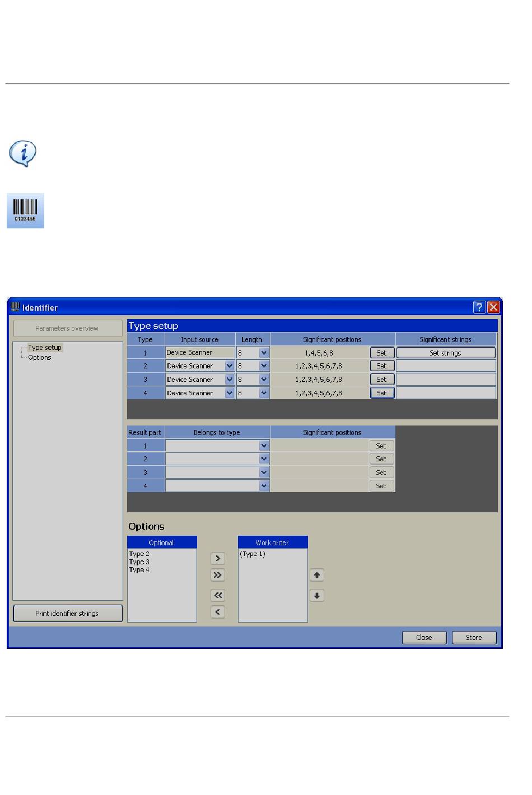
Task: Click Type 2 significant positions value
Action: 319,366
